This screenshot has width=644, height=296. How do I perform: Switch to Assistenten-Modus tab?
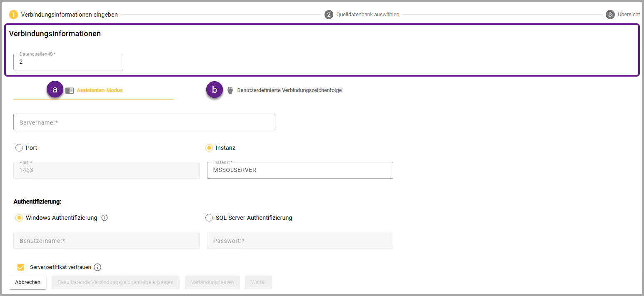click(x=99, y=90)
